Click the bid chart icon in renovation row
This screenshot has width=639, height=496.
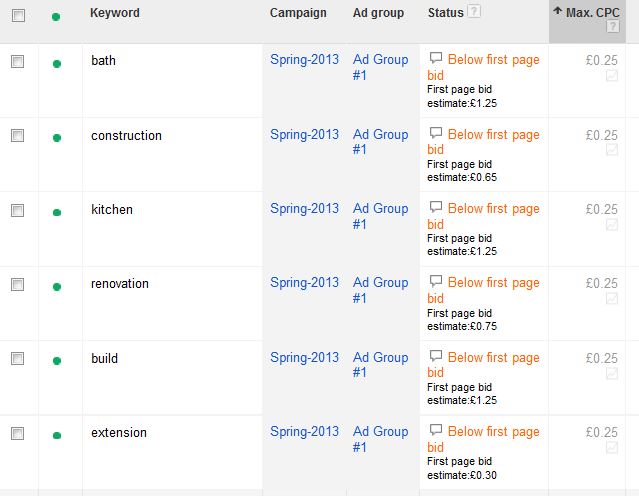click(612, 298)
